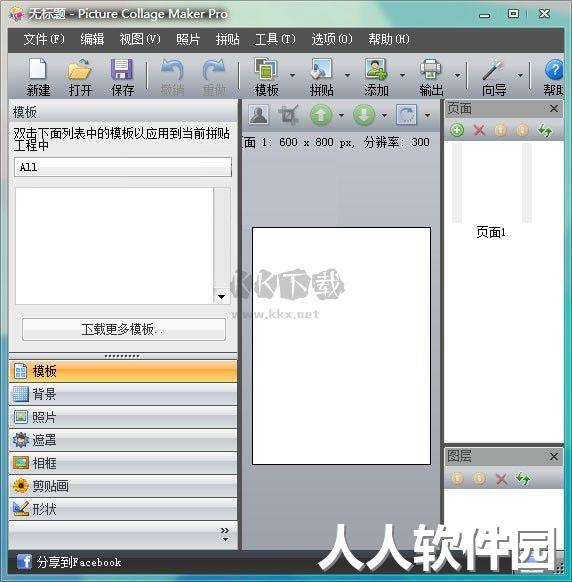Open help with blue question mark icon
572x582 pixels.
pos(554,69)
